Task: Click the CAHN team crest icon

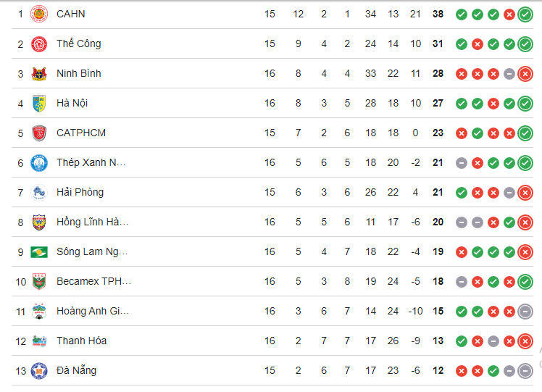Action: point(39,14)
